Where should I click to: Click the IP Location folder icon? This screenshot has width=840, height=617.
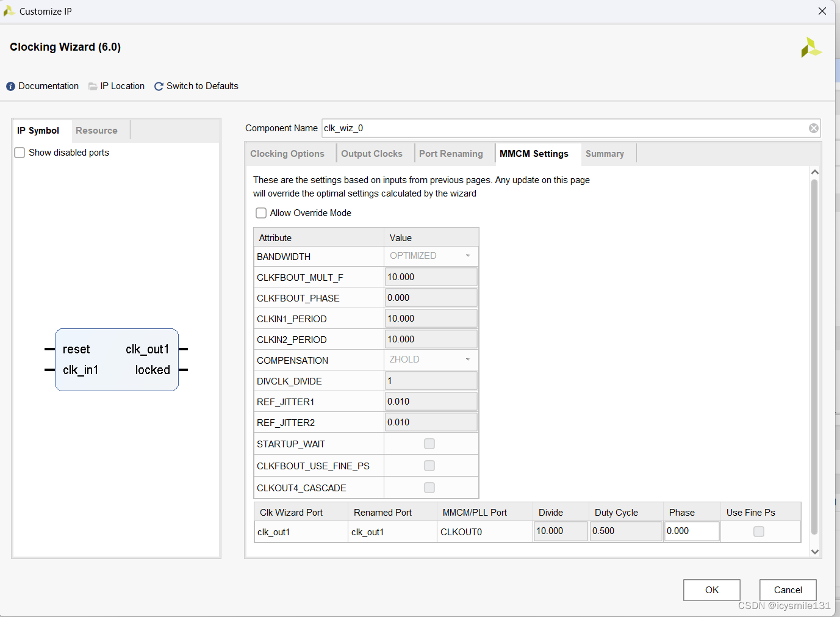click(x=93, y=87)
